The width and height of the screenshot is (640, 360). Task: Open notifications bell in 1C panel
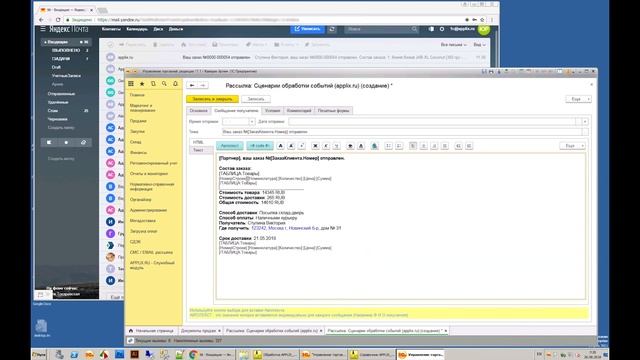click(x=176, y=84)
